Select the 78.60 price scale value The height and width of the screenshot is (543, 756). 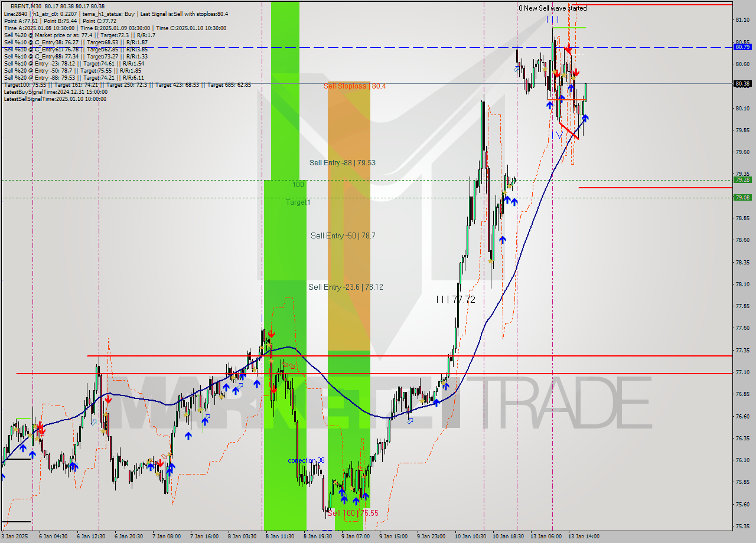click(742, 240)
